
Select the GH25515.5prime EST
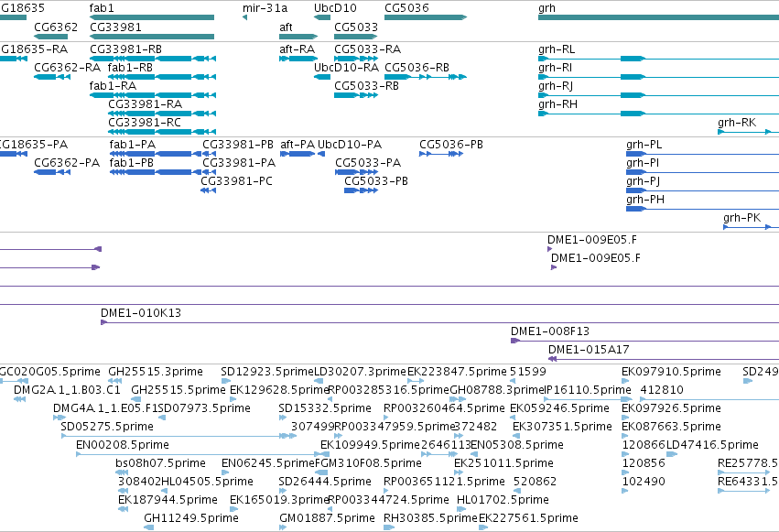136,400
